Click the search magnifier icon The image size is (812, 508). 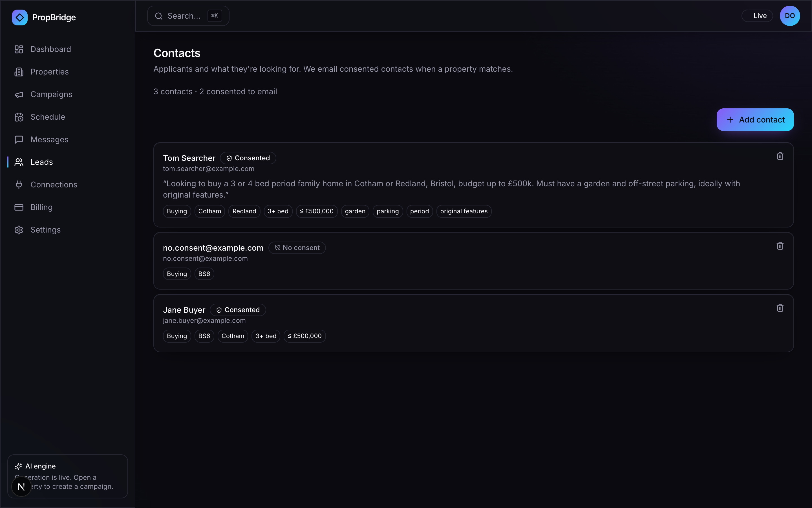point(159,16)
